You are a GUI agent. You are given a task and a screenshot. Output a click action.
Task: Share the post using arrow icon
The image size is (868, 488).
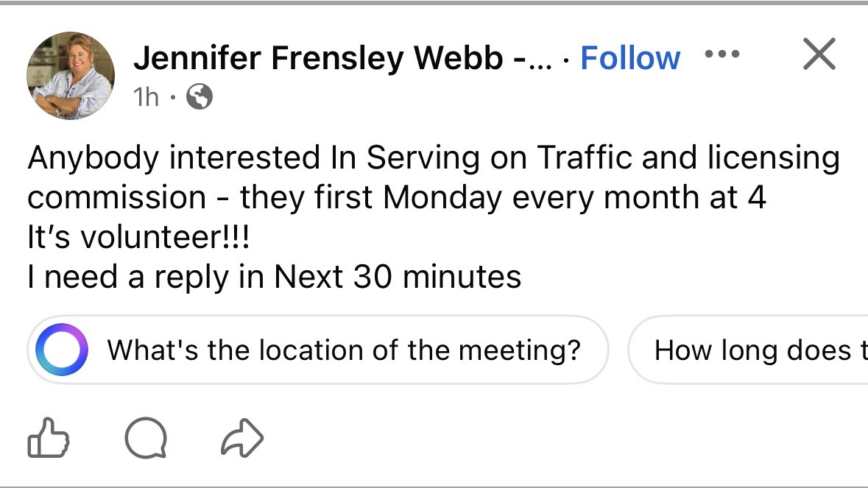click(242, 439)
